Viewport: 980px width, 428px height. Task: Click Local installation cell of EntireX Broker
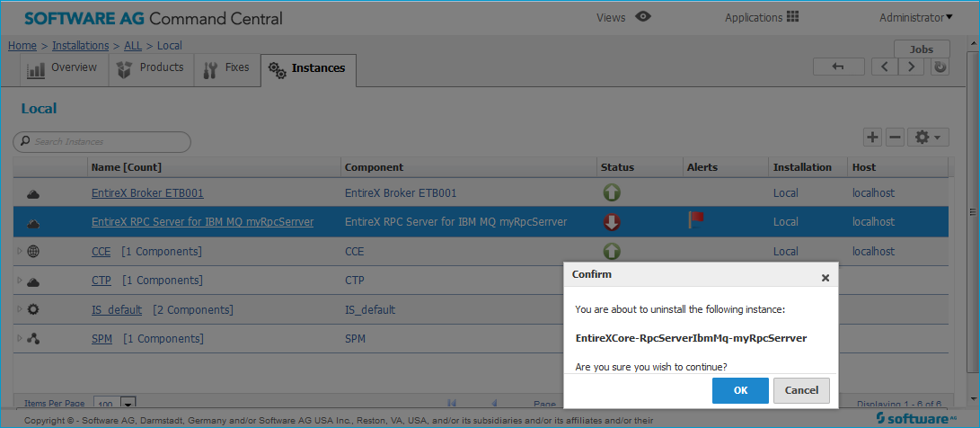(786, 192)
